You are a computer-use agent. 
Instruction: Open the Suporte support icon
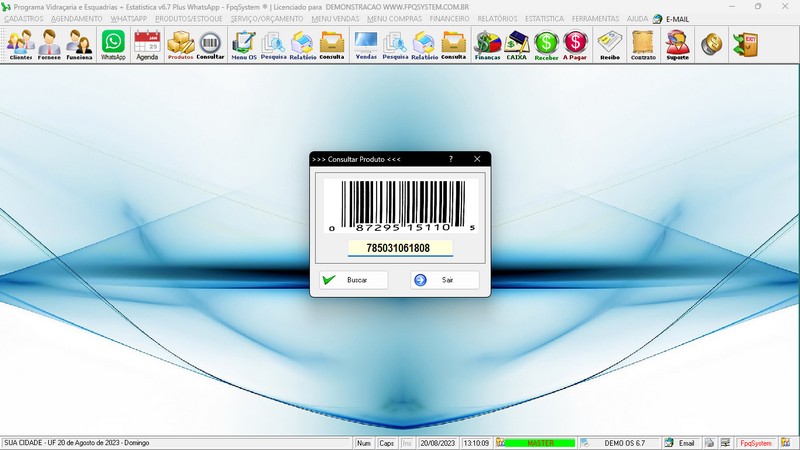point(678,45)
